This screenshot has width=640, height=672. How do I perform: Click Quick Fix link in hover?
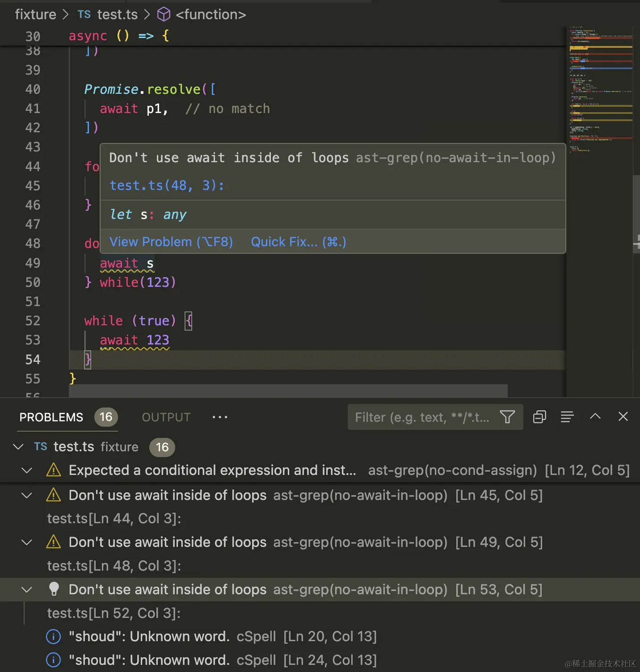coord(299,242)
